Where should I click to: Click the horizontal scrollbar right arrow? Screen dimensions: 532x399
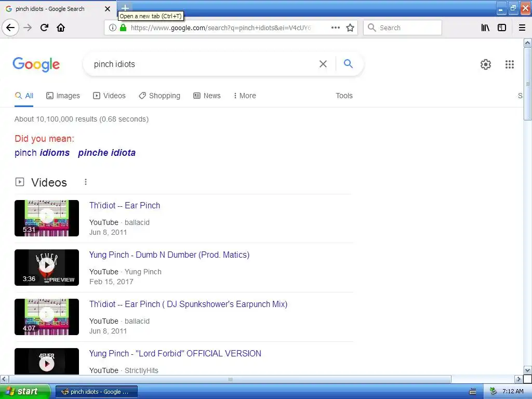pyautogui.click(x=518, y=379)
